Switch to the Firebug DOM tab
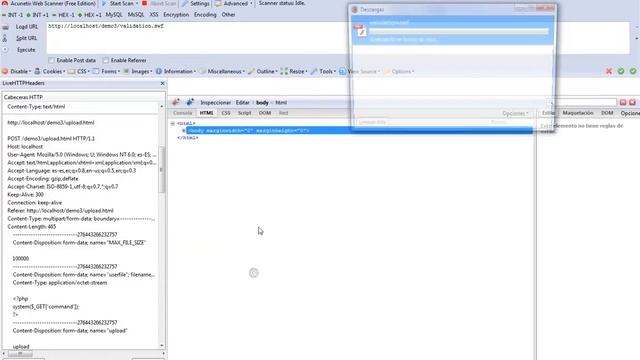640x360 pixels. [x=265, y=113]
